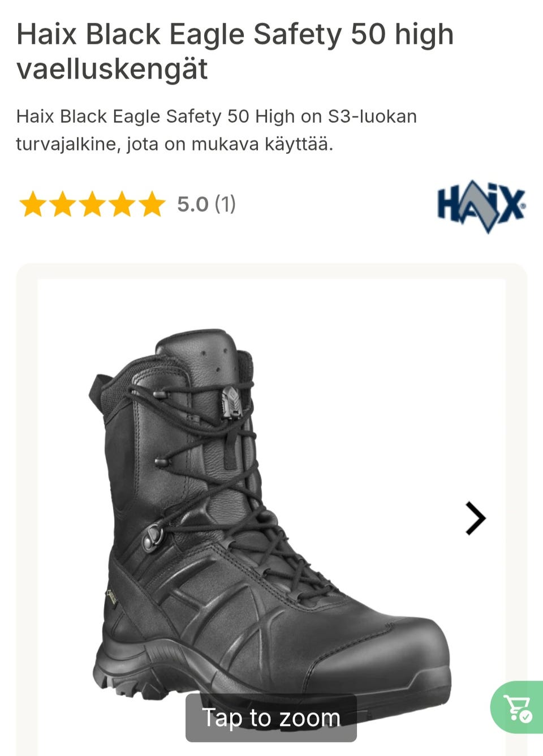Select the fifth rating star
543x756 pixels.
[152, 204]
